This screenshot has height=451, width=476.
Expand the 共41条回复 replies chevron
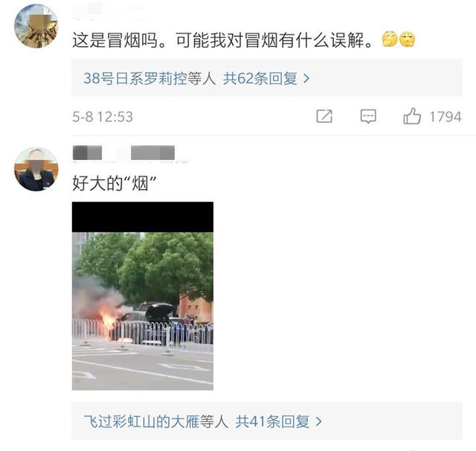pyautogui.click(x=318, y=421)
